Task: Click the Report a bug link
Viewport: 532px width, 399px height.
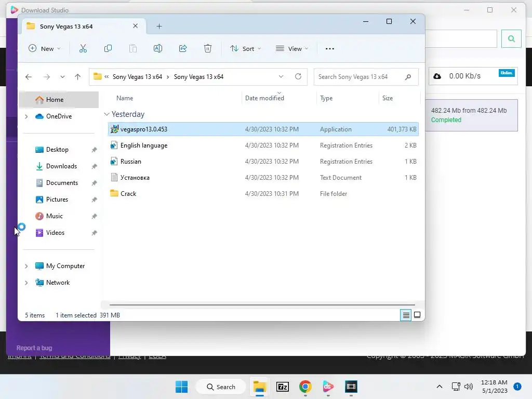Action: [x=34, y=348]
